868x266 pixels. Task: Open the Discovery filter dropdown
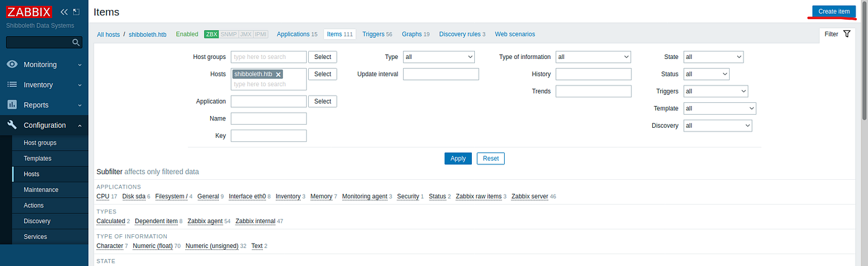(x=717, y=125)
